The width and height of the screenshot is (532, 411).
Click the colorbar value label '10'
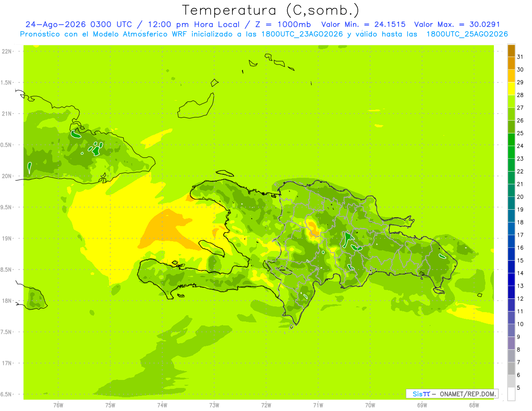pyautogui.click(x=520, y=324)
